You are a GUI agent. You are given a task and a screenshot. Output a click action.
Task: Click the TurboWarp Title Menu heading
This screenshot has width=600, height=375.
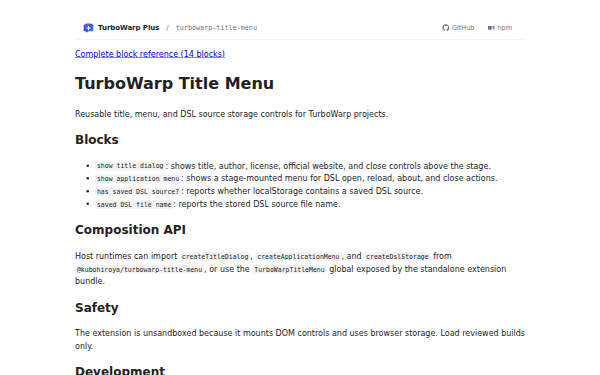174,83
